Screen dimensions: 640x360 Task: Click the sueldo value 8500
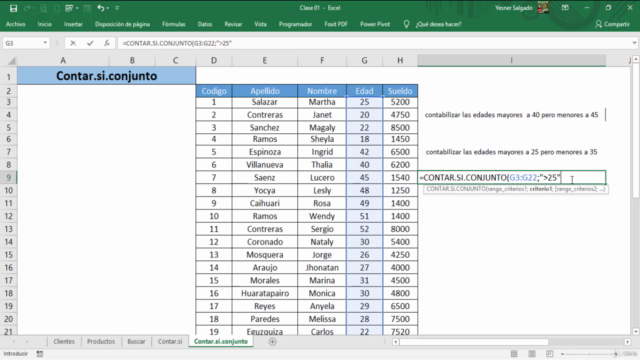point(400,128)
